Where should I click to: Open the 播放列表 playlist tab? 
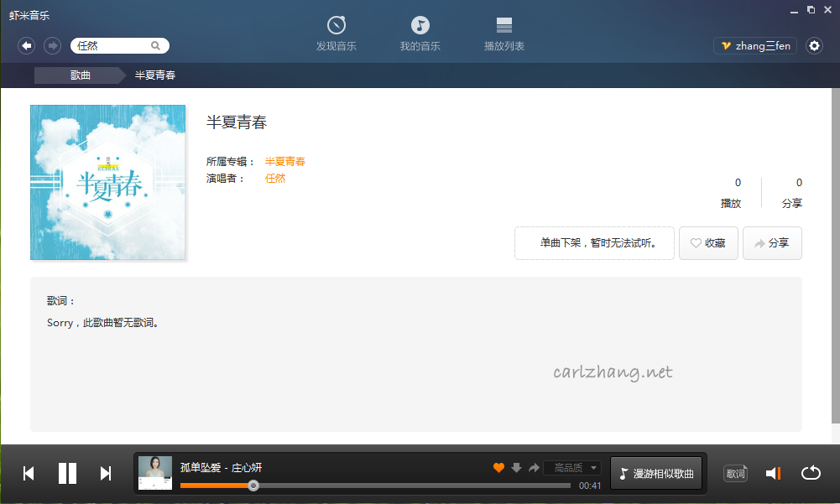click(x=504, y=34)
